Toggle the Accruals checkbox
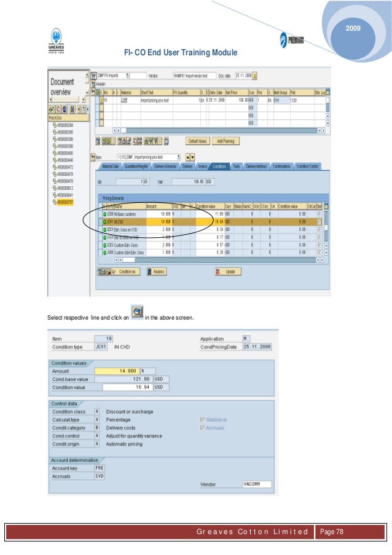Viewport: 392px width, 555px height. [x=203, y=428]
